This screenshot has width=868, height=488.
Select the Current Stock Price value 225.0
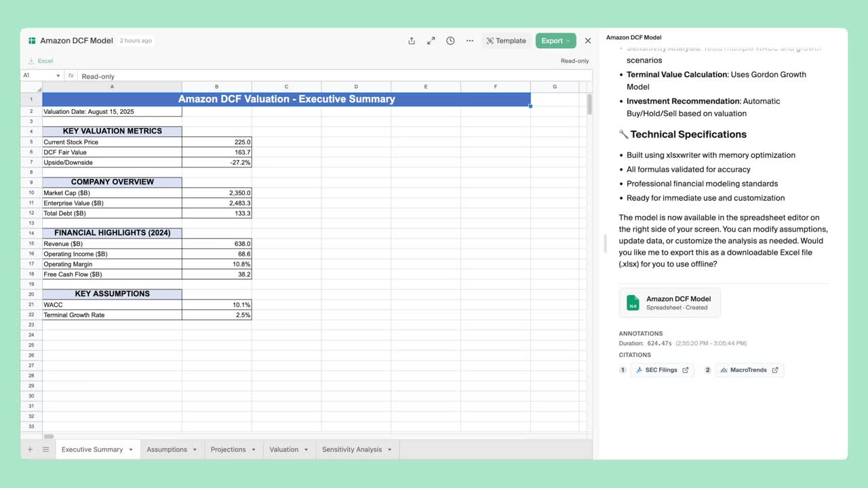216,142
